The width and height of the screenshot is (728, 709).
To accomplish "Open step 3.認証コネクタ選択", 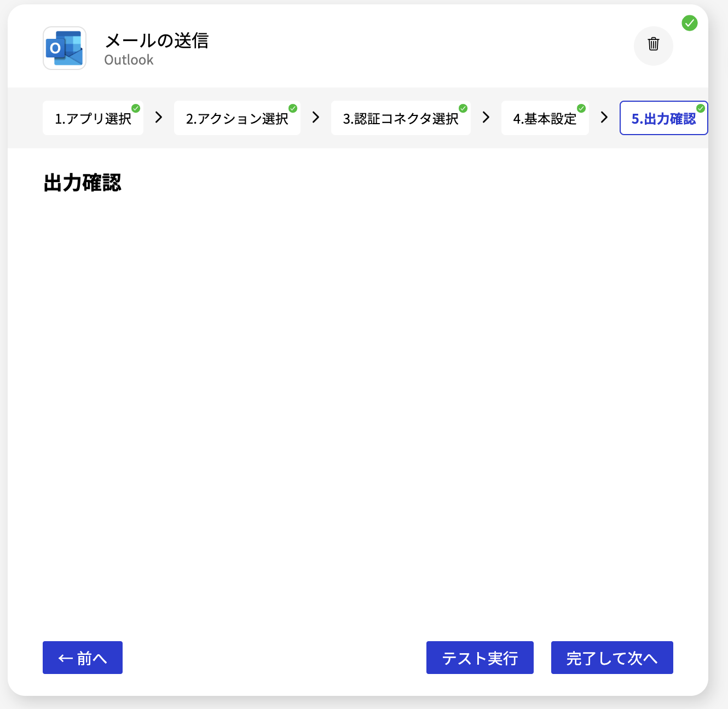I will (x=401, y=118).
